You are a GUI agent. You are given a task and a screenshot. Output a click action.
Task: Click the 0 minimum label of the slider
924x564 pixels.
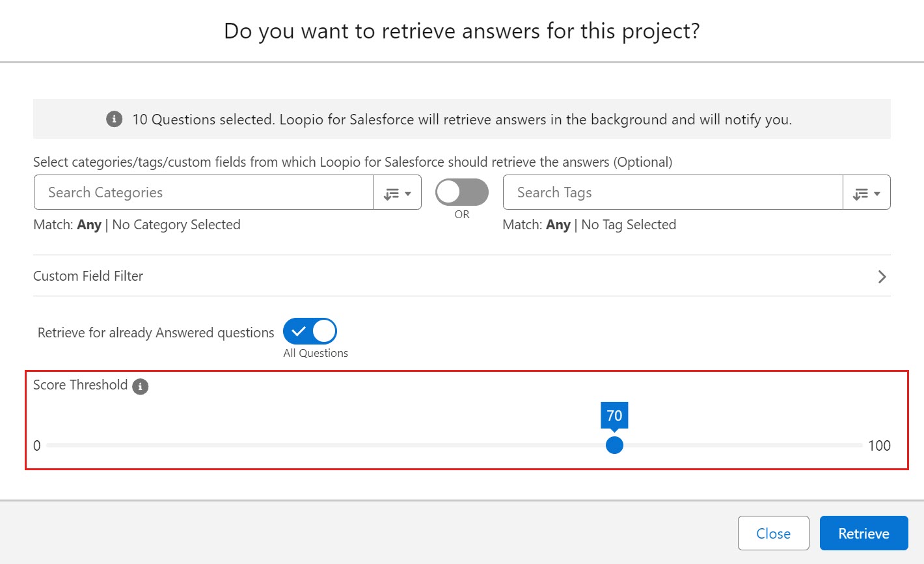(x=37, y=446)
